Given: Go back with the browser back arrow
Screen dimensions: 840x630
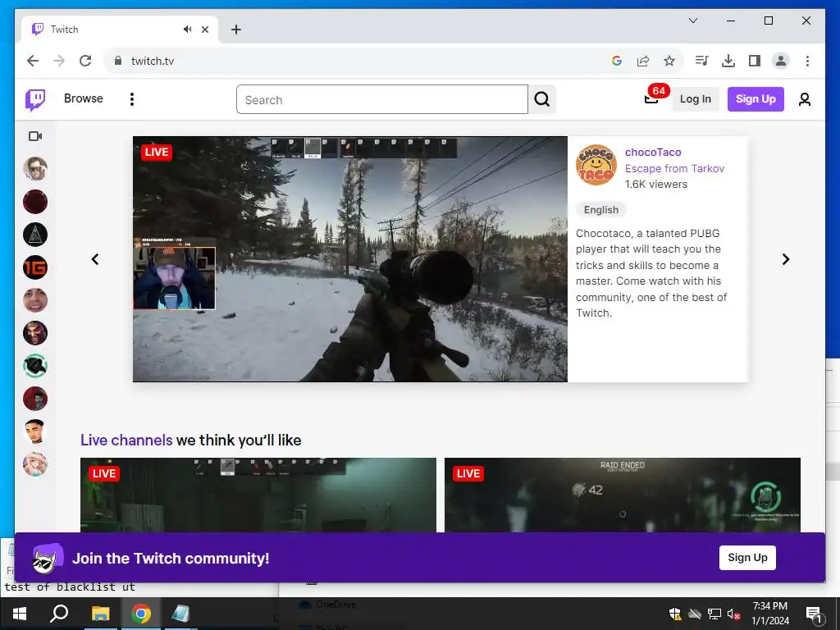Looking at the screenshot, I should tap(33, 61).
